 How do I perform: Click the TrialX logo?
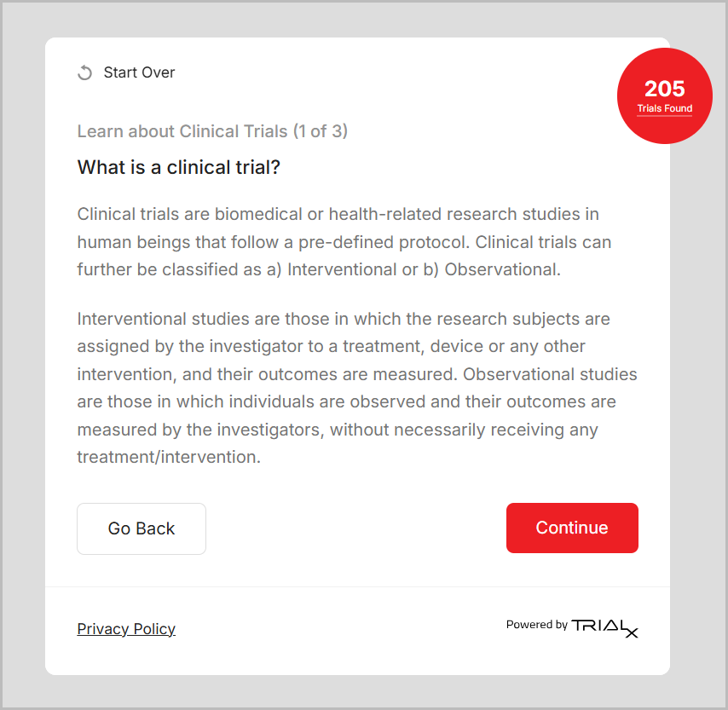point(605,626)
